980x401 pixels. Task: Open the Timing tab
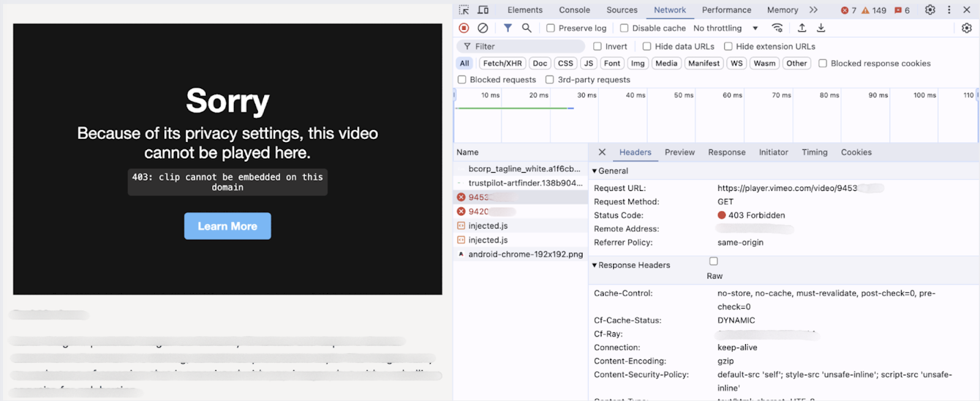pyautogui.click(x=814, y=152)
